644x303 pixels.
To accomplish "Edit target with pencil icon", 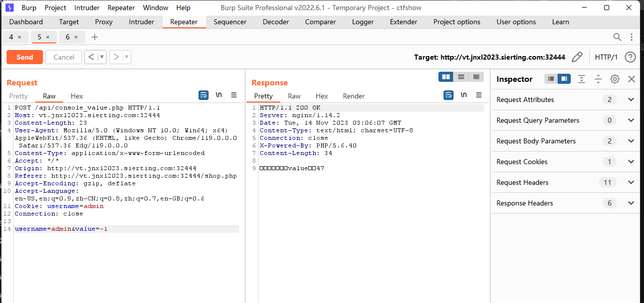I will click(x=577, y=57).
